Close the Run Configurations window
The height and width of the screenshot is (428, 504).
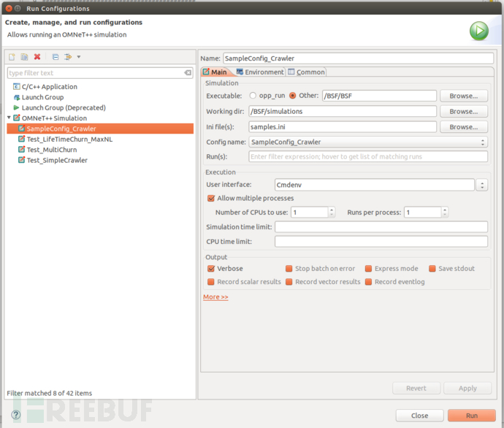tap(9, 8)
